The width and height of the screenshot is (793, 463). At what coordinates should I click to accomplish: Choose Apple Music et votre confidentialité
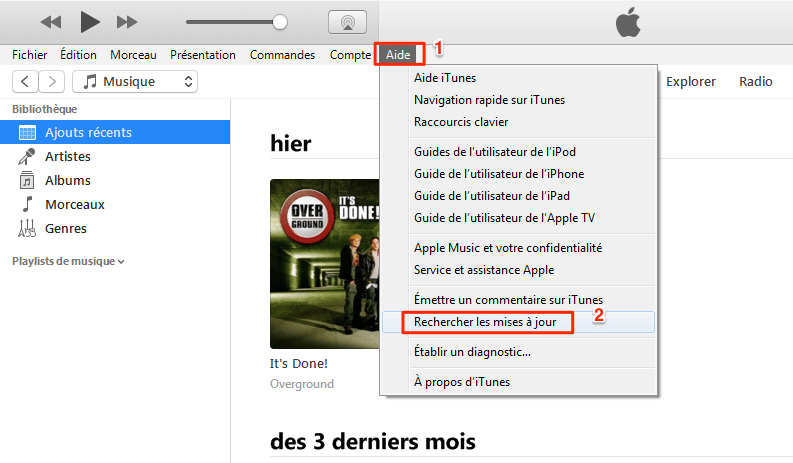pyautogui.click(x=518, y=248)
